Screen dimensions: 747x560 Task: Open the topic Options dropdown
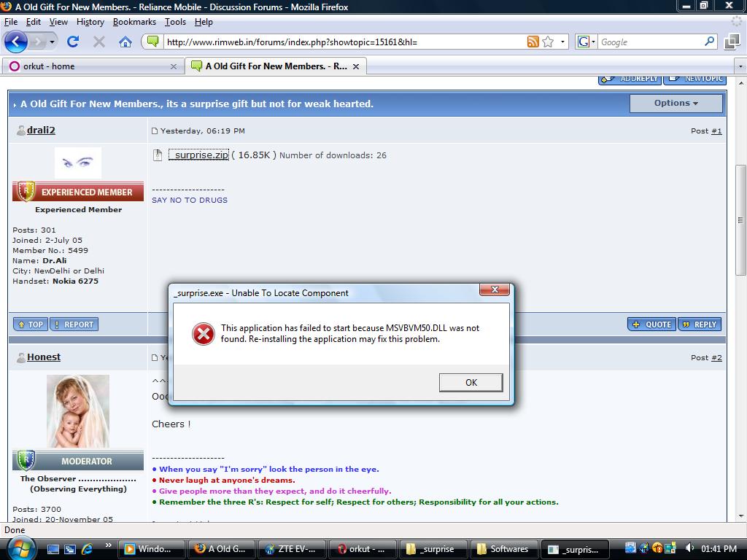[676, 104]
